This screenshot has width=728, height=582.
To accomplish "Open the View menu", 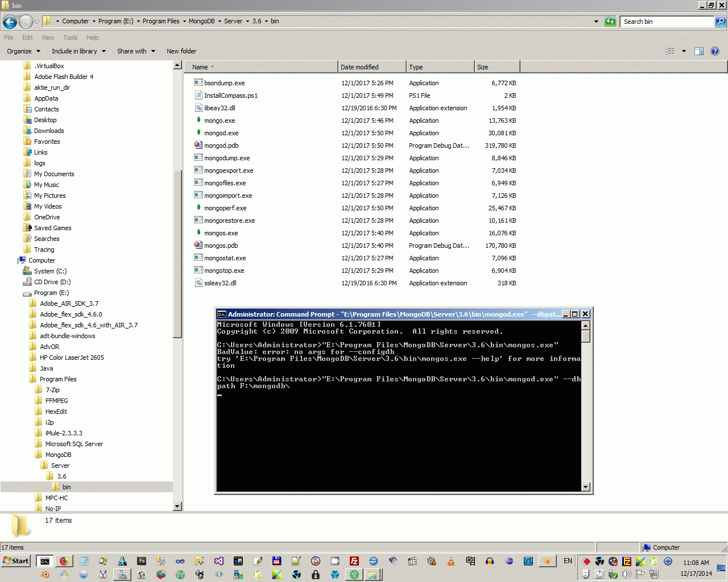I will 48,38.
